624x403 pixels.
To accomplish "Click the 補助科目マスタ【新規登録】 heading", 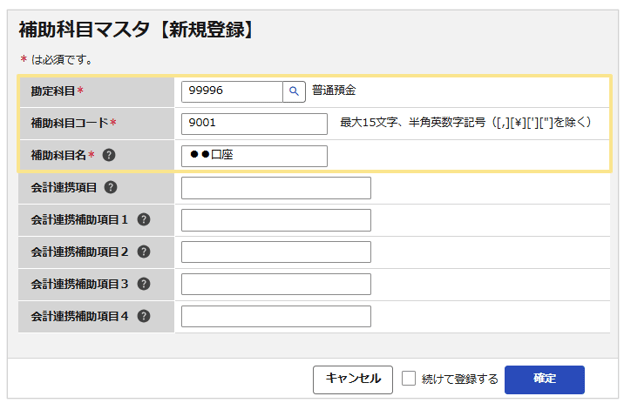I will point(136,29).
